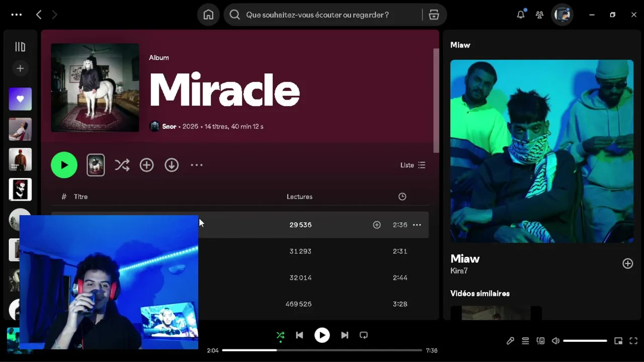
Task: Open album more options three dots
Action: click(x=196, y=165)
